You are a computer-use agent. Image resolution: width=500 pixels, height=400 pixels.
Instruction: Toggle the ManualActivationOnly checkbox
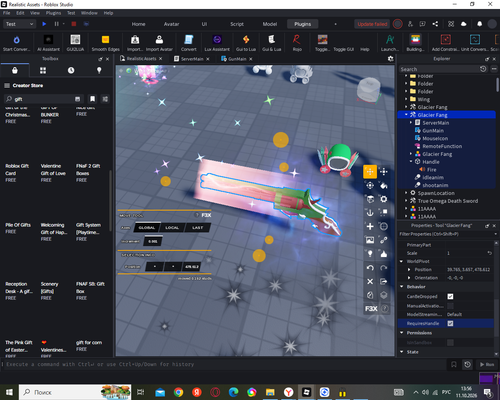(450, 306)
